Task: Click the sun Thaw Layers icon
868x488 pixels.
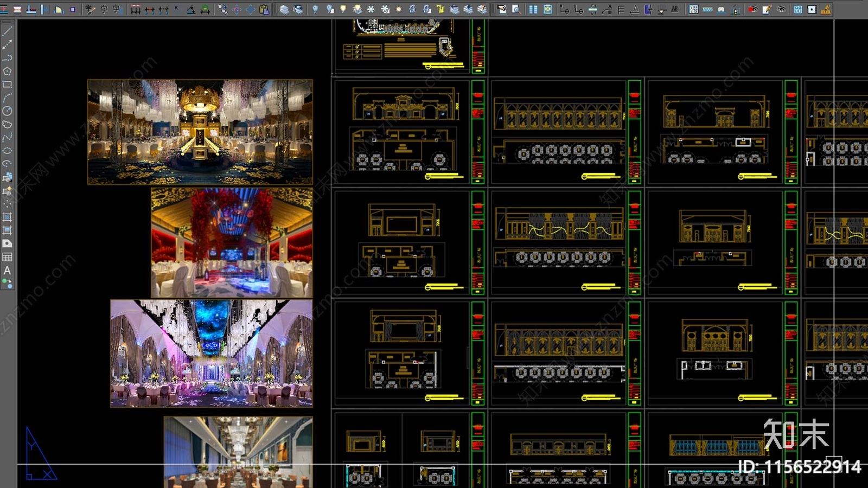Action: (x=399, y=9)
